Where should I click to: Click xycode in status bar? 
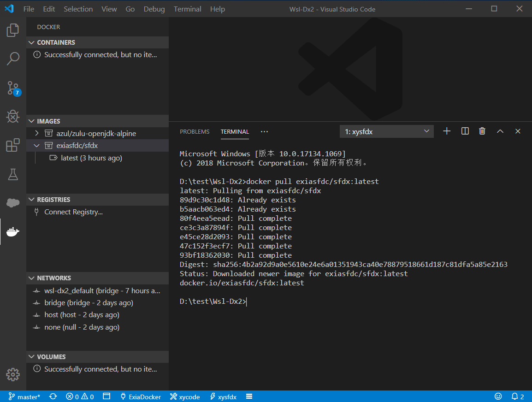point(185,396)
